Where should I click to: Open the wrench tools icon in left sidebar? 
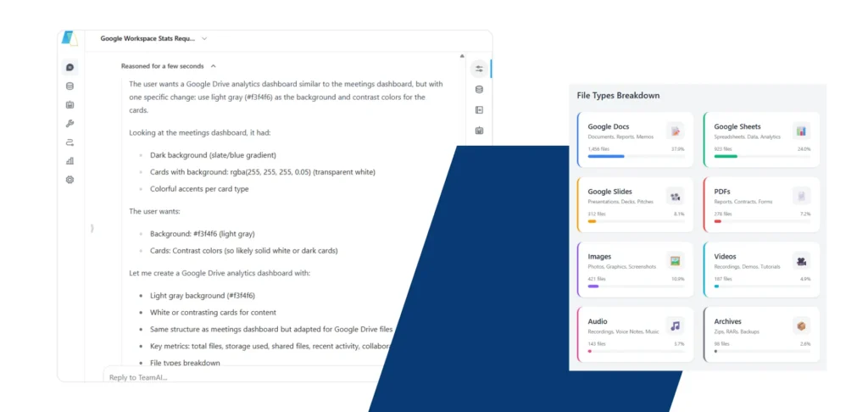[70, 124]
